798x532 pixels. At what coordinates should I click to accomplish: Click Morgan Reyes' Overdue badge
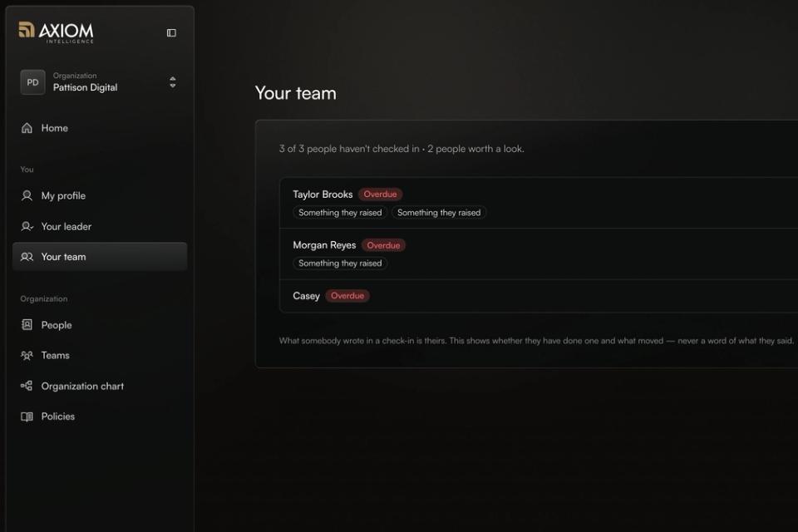tap(383, 245)
